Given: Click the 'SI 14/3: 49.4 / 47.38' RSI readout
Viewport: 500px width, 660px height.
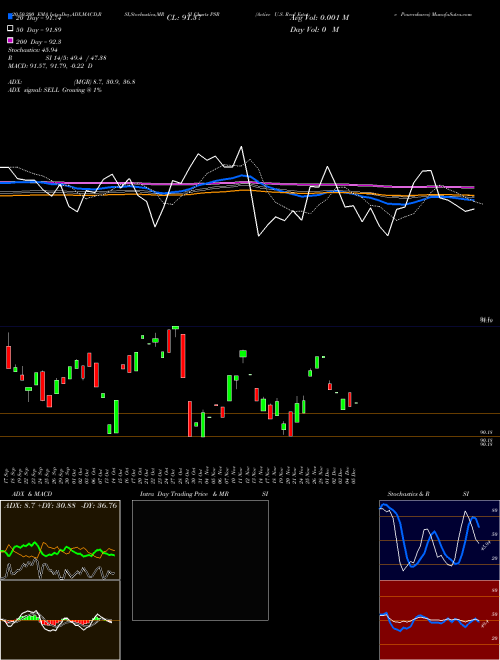Looking at the screenshot, I should coord(76,58).
